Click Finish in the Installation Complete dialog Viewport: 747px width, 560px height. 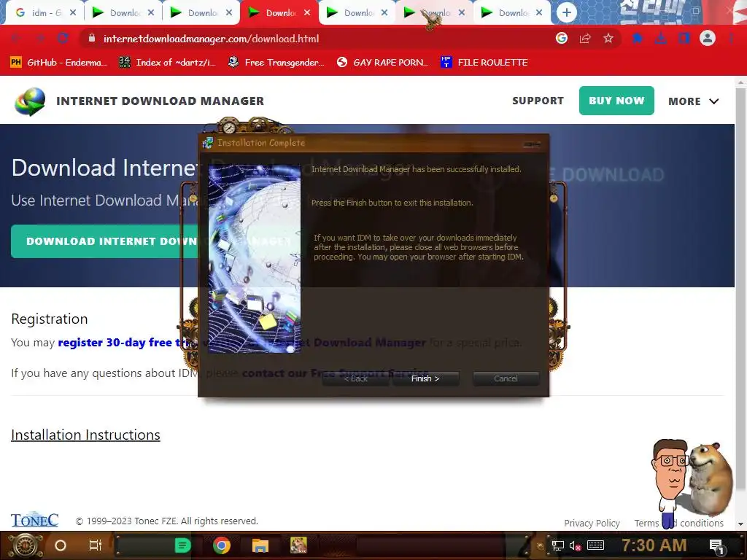point(425,378)
